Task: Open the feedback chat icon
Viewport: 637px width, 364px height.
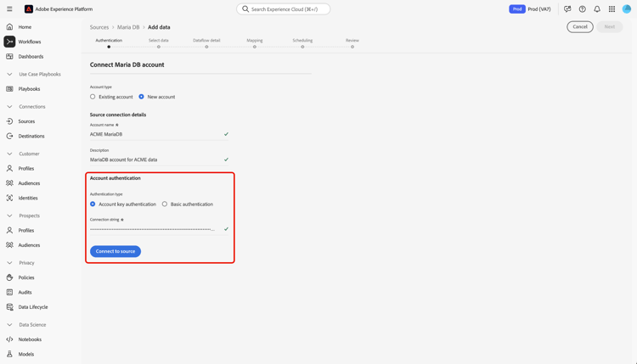Action: 567,9
